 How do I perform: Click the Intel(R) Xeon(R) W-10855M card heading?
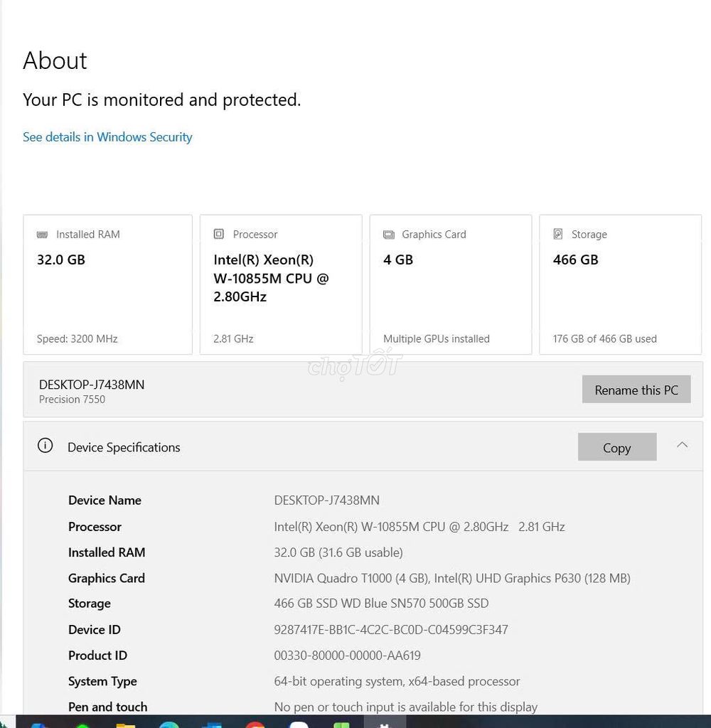click(x=271, y=278)
